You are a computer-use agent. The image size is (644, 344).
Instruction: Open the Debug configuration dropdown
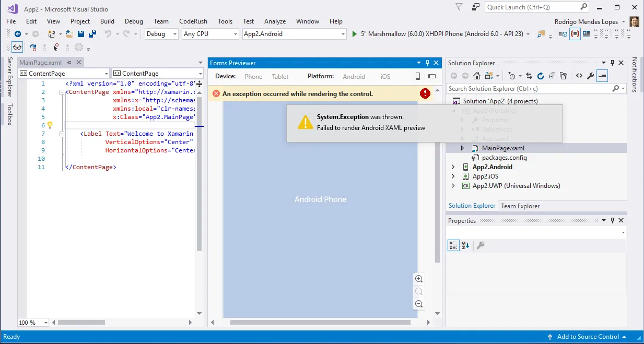point(162,34)
